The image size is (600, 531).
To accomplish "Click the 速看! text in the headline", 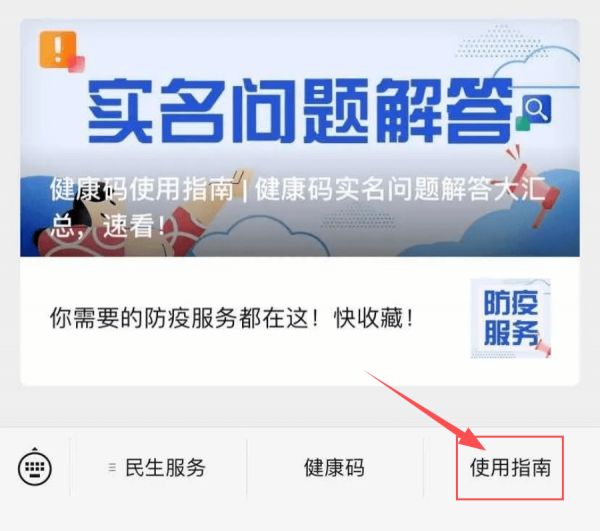I will pos(134,225).
